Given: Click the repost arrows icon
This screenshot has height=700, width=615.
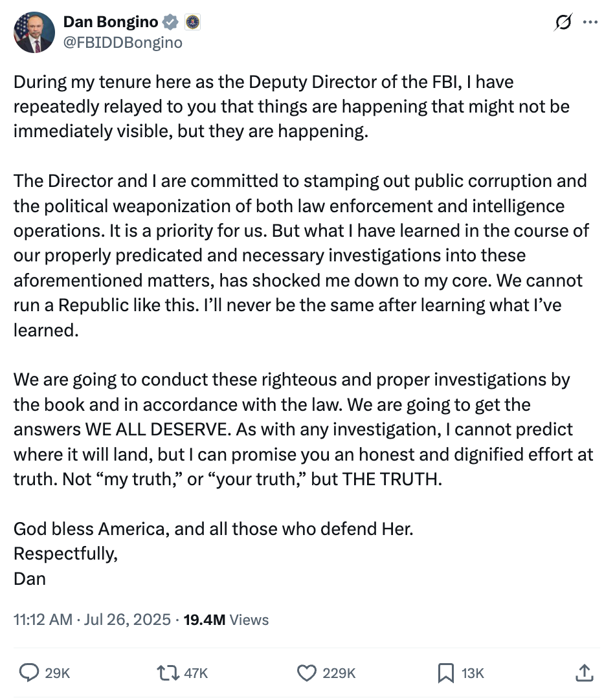Looking at the screenshot, I should 168,673.
